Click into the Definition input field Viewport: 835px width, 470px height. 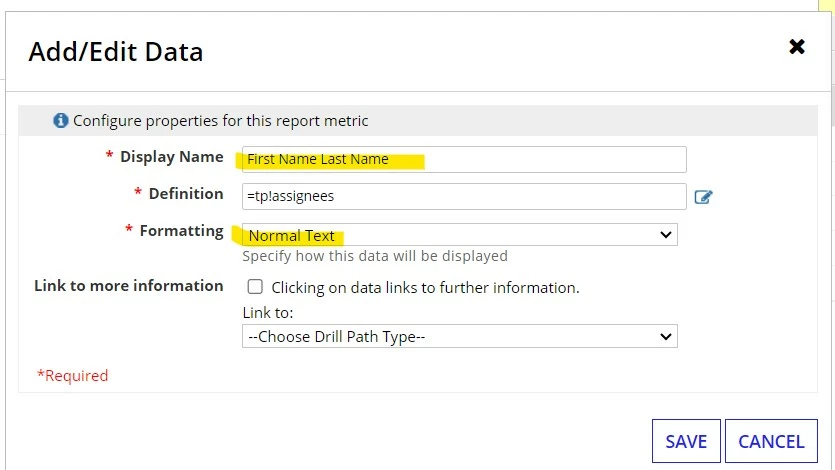[x=464, y=196]
